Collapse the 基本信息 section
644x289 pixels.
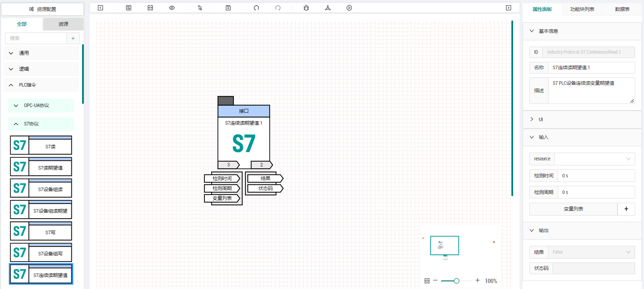582,31
